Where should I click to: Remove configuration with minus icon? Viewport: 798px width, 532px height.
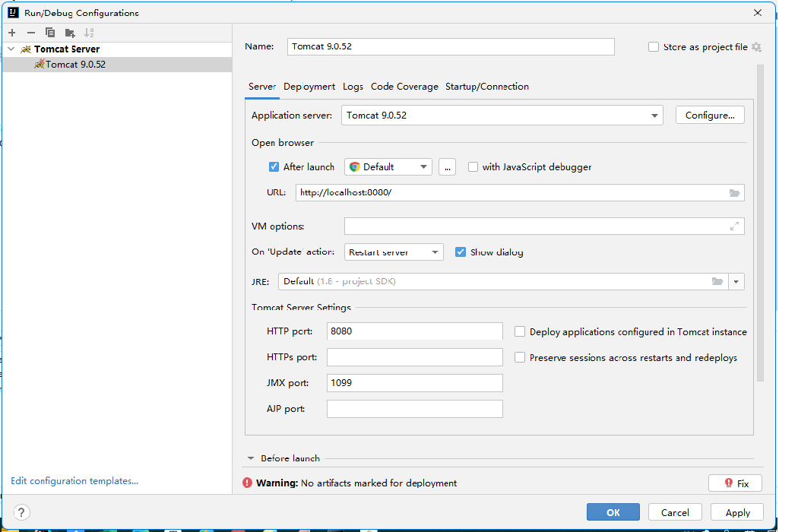coord(31,33)
